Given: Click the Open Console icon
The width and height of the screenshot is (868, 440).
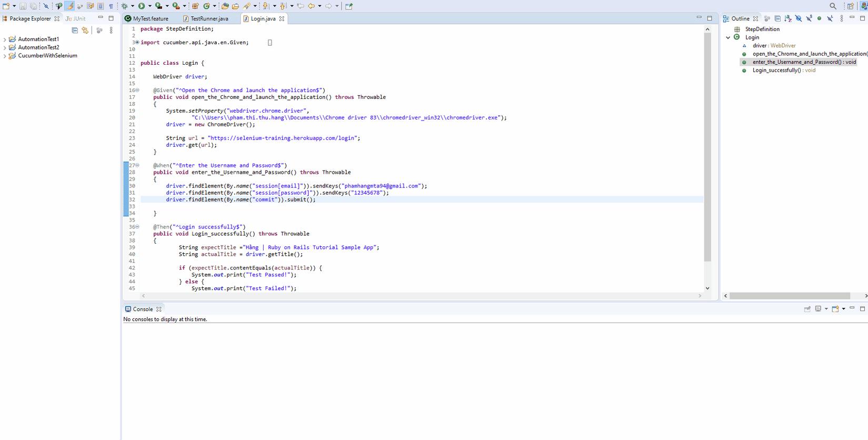Looking at the screenshot, I should [x=835, y=308].
